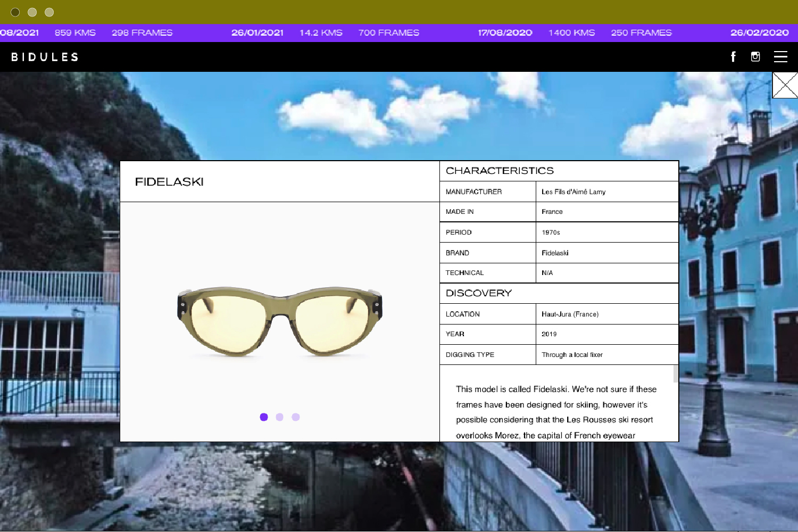Select the TECHNICAL label cell
Viewport: 798px width, 532px height.
pos(488,273)
